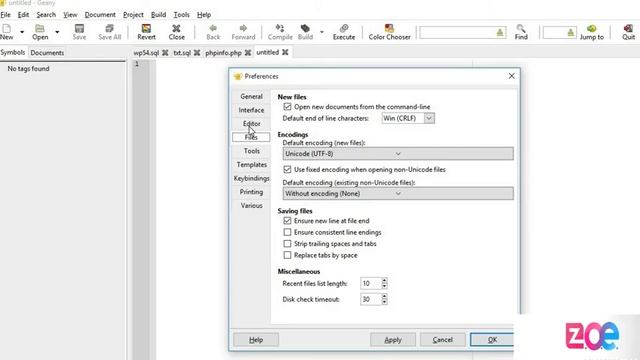Click the search field's clear icon
Image resolution: width=640 pixels, height=360 pixels.
point(500,33)
